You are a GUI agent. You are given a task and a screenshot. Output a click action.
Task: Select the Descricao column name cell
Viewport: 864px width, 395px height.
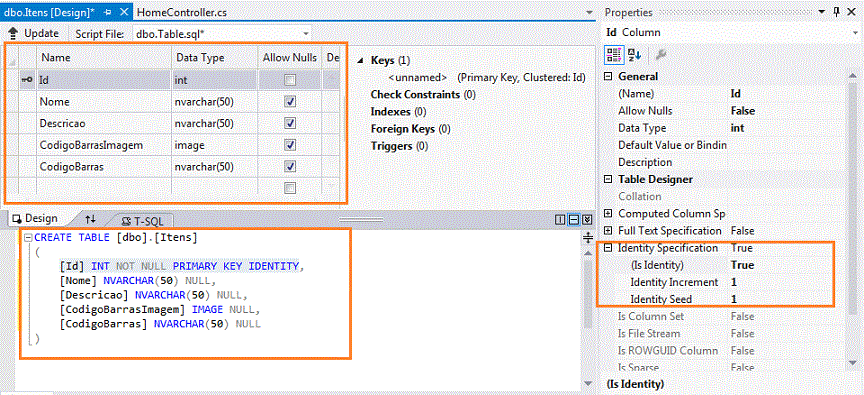click(104, 123)
